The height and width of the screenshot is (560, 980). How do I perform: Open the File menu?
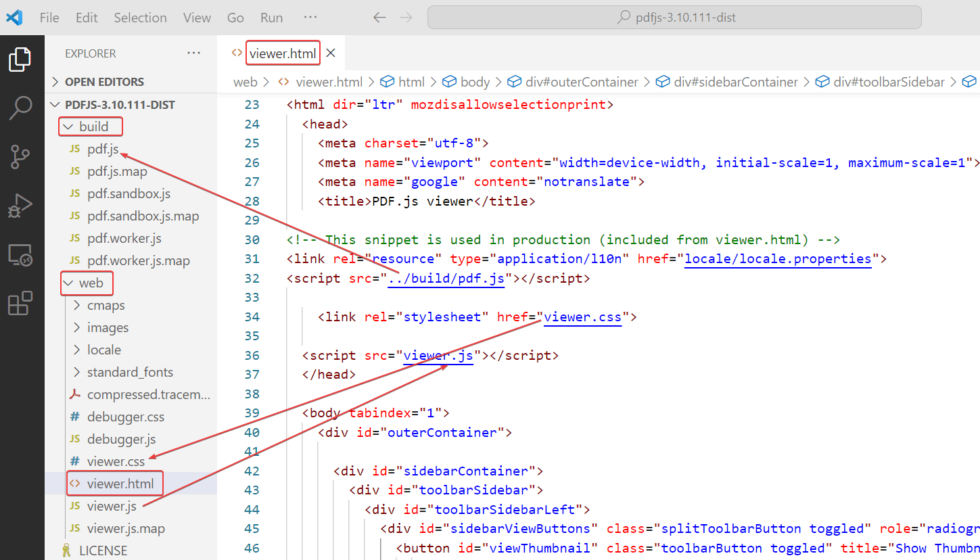pyautogui.click(x=49, y=18)
